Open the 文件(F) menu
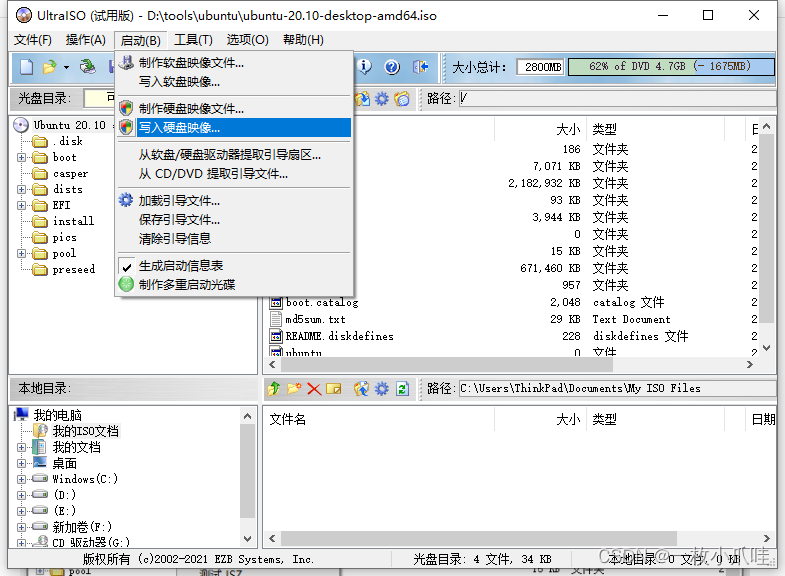Image resolution: width=785 pixels, height=576 pixels. (33, 40)
